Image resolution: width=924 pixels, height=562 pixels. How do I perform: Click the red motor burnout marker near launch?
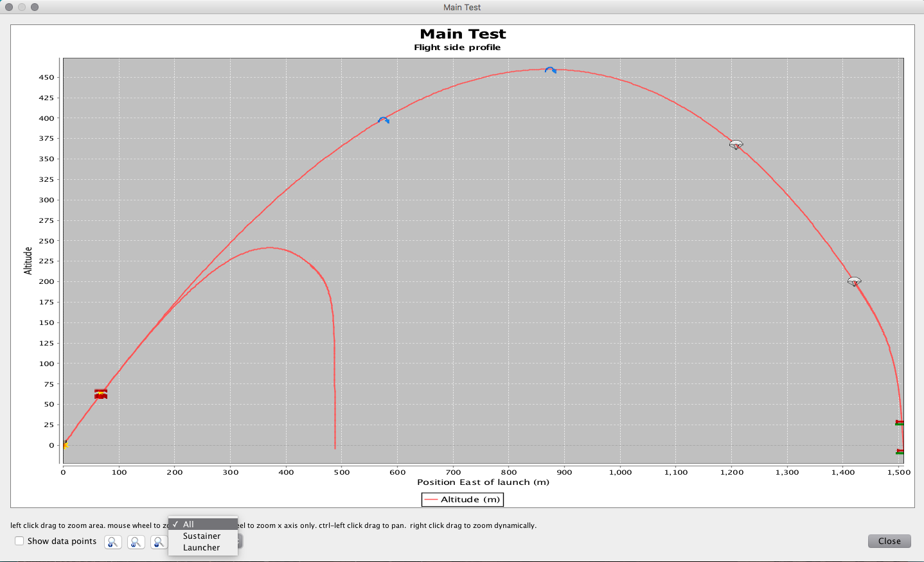pyautogui.click(x=100, y=394)
